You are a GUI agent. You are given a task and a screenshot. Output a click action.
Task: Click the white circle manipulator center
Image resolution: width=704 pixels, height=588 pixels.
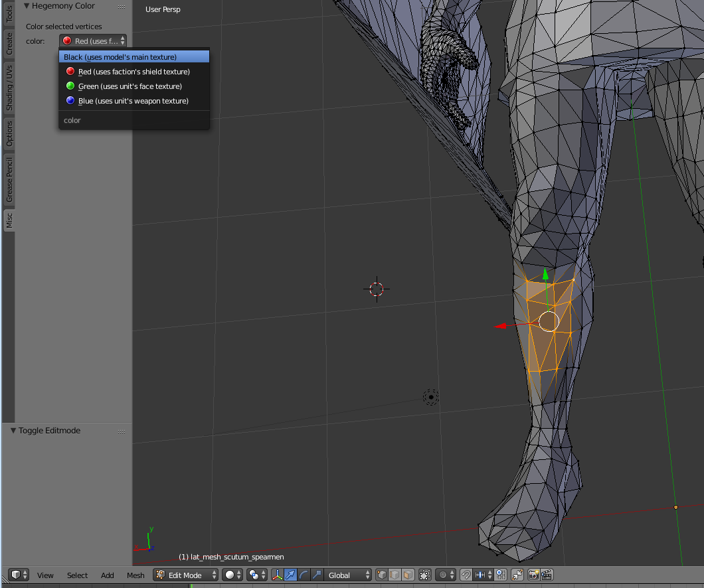point(549,321)
